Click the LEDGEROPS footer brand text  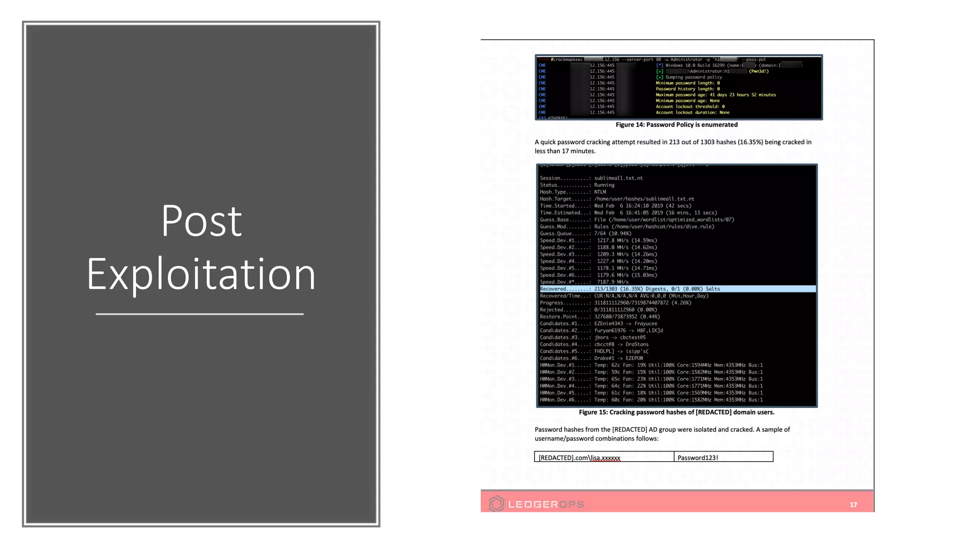point(546,504)
